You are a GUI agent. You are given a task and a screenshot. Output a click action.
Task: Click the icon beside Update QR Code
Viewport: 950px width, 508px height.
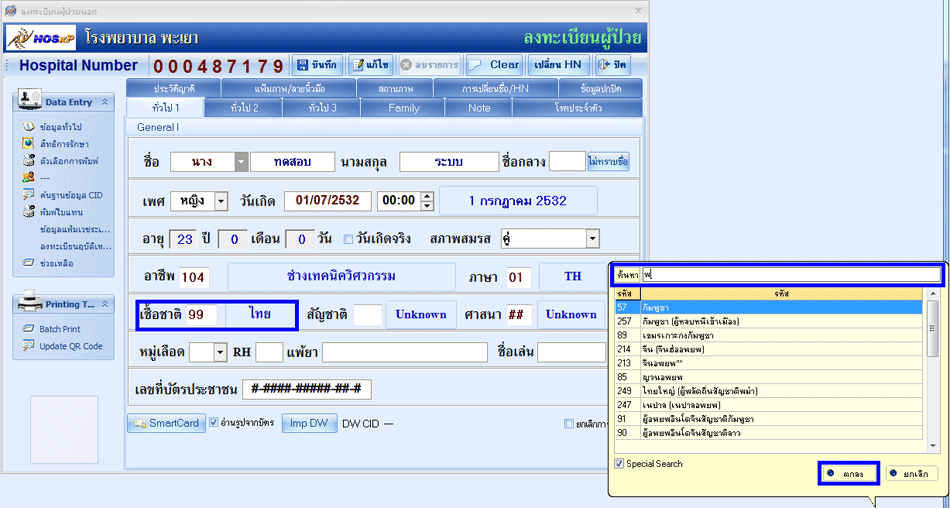click(x=28, y=346)
